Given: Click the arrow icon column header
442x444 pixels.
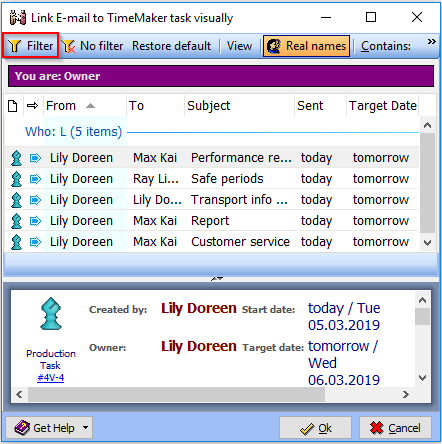Looking at the screenshot, I should 33,106.
